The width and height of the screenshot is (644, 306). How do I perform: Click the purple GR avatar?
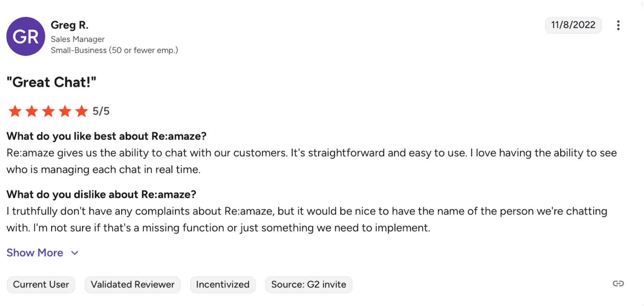pos(26,37)
